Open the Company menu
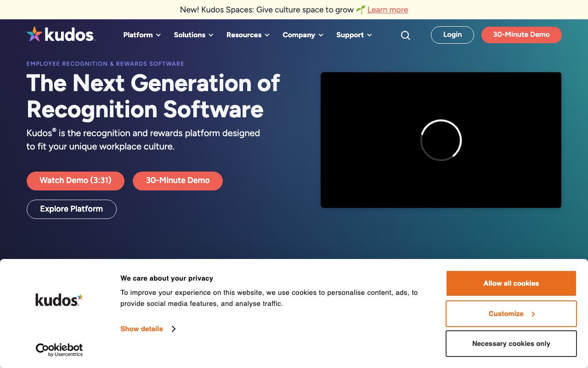The width and height of the screenshot is (588, 368). pyautogui.click(x=302, y=35)
